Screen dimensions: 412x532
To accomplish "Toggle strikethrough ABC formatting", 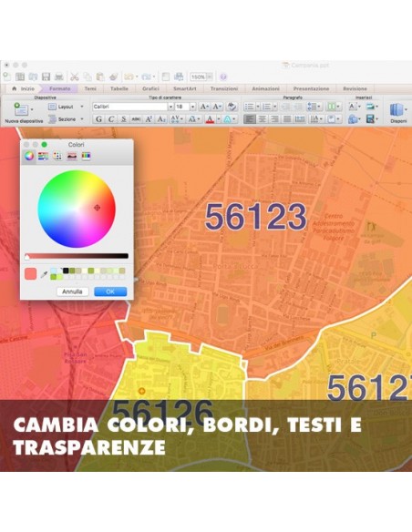I will pos(136,119).
